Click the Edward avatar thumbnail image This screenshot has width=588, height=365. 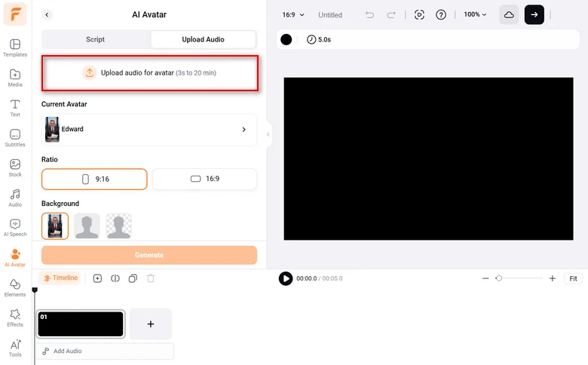pos(52,130)
